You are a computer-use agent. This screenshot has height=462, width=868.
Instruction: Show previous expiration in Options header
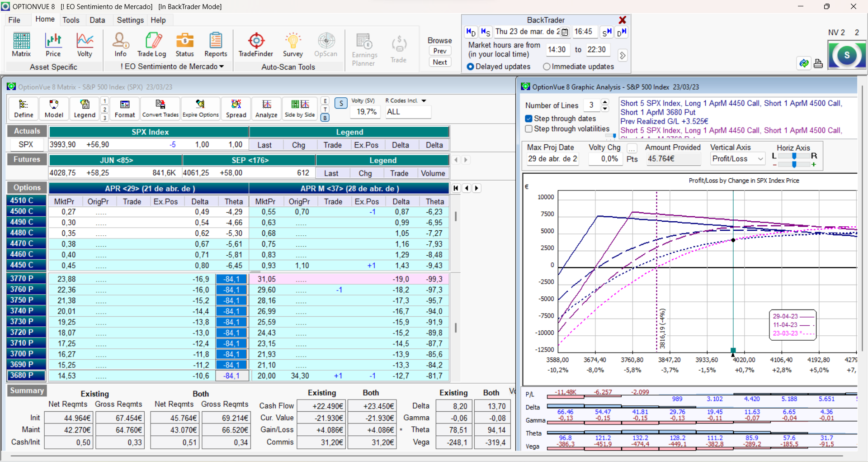467,188
